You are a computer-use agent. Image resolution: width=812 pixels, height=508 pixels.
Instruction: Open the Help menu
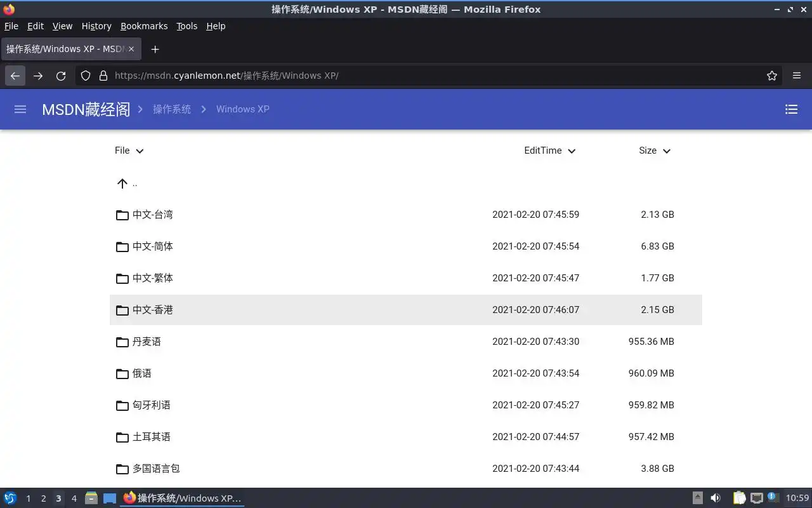[x=216, y=26]
